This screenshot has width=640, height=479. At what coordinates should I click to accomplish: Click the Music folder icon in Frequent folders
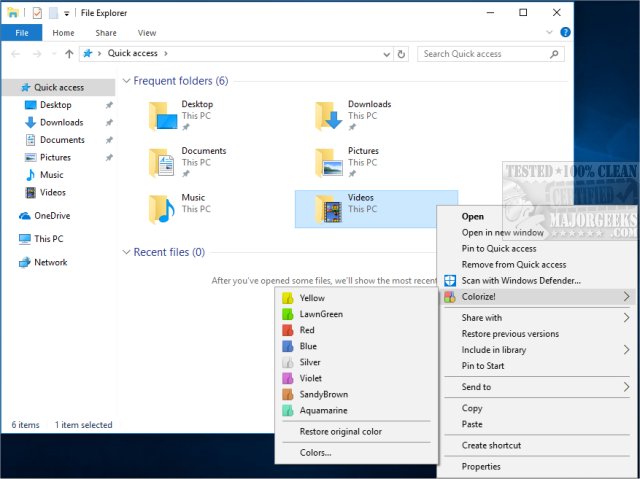click(162, 208)
